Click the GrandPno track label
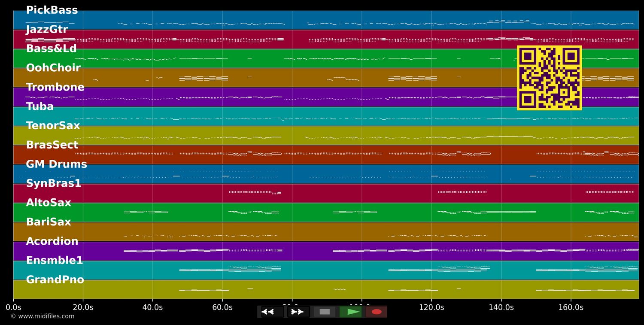Image resolution: width=644 pixels, height=325 pixels. (x=55, y=280)
